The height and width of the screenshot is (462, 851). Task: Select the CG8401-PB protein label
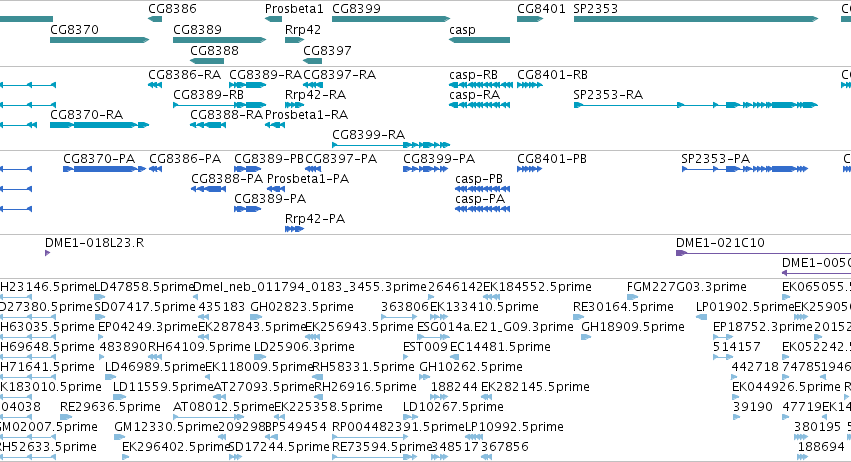pyautogui.click(x=552, y=159)
